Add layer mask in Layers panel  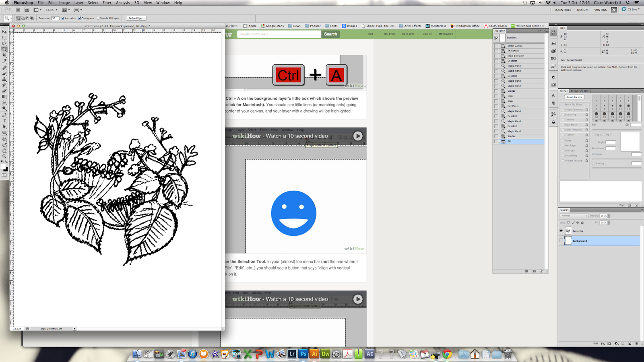[x=609, y=343]
